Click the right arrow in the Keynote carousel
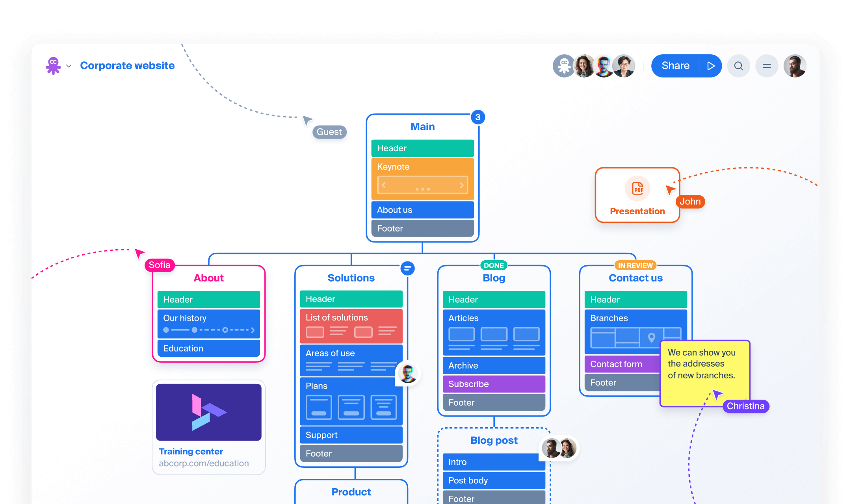The width and height of the screenshot is (851, 504). (x=462, y=185)
